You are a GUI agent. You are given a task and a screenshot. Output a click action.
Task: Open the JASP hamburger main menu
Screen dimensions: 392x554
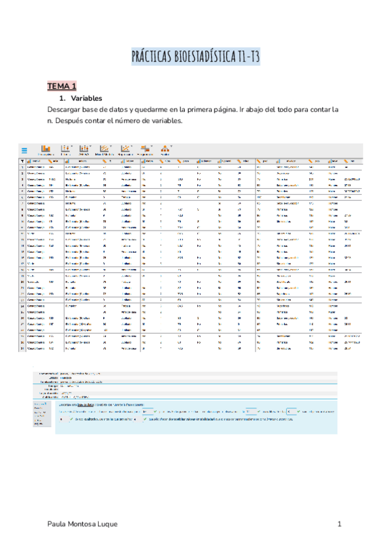pyautogui.click(x=23, y=150)
